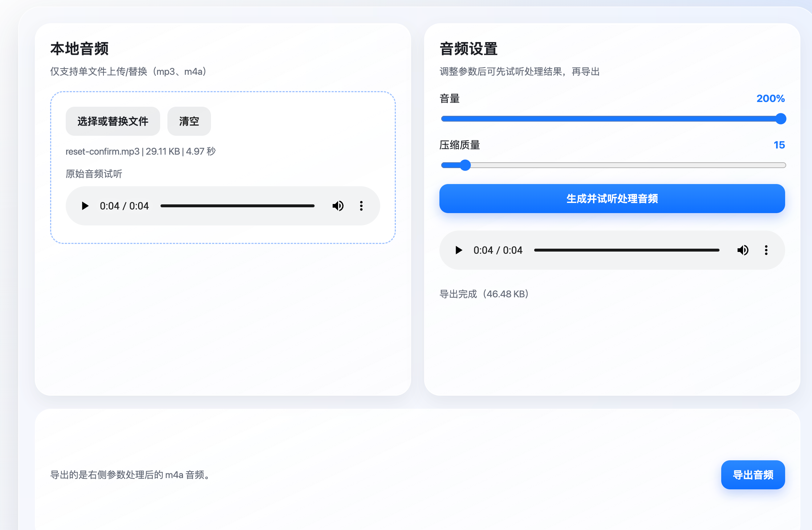Click the processed player's 0:04 / 0:04 time
Image resolution: width=812 pixels, height=530 pixels.
(498, 250)
